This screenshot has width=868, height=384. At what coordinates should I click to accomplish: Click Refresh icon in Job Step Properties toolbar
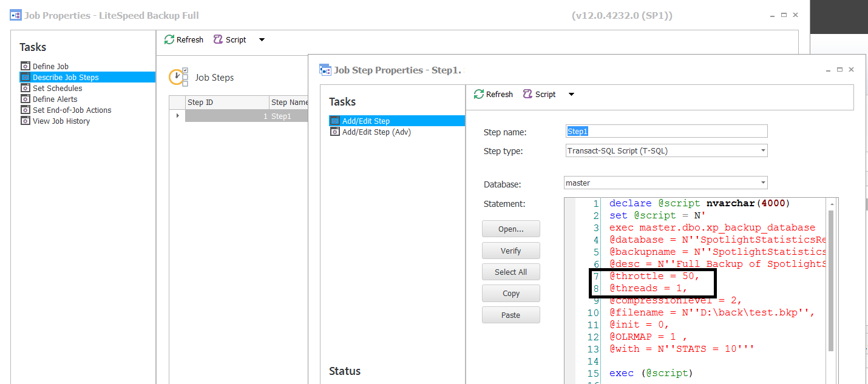point(479,94)
